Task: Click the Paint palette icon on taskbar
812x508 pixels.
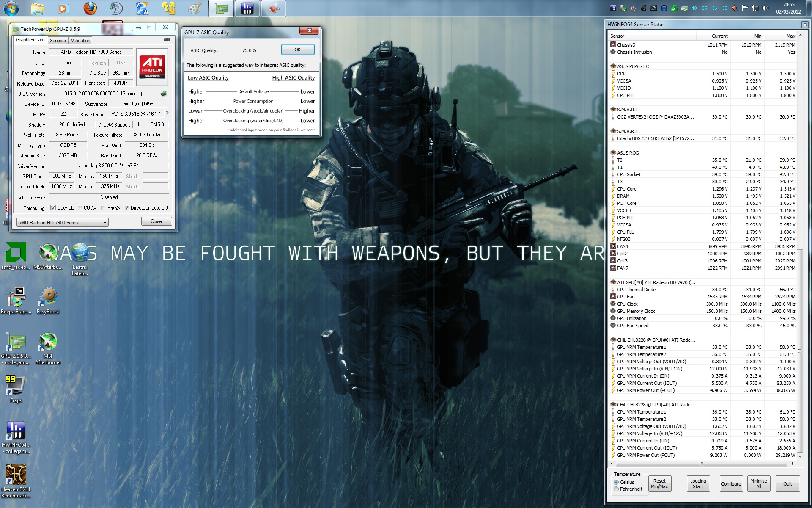Action: tap(195, 8)
